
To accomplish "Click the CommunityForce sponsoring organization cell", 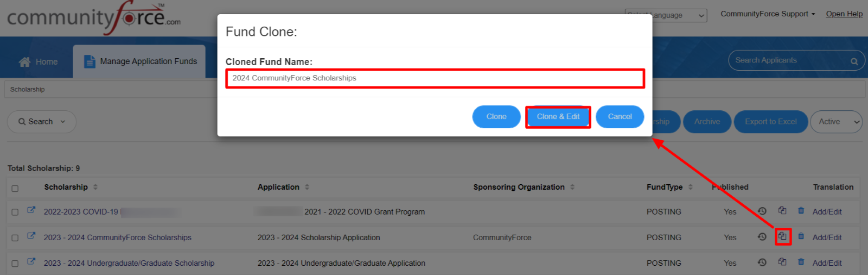I will [x=502, y=237].
